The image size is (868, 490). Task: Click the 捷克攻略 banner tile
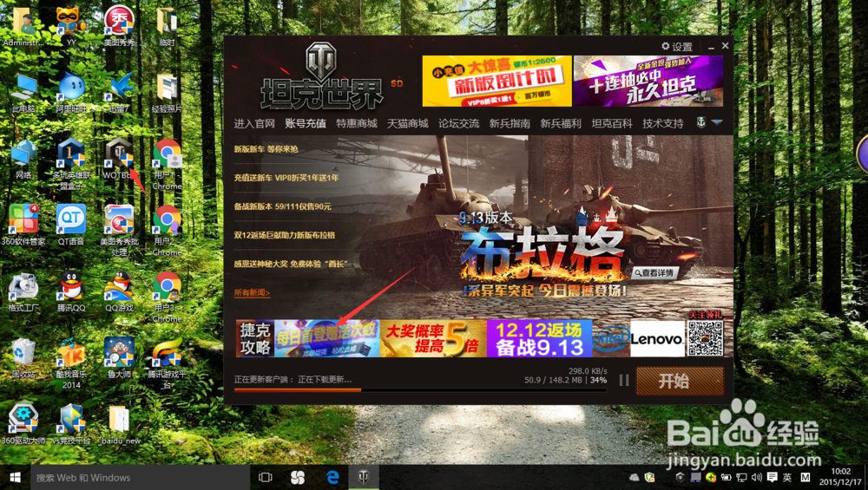tap(255, 338)
